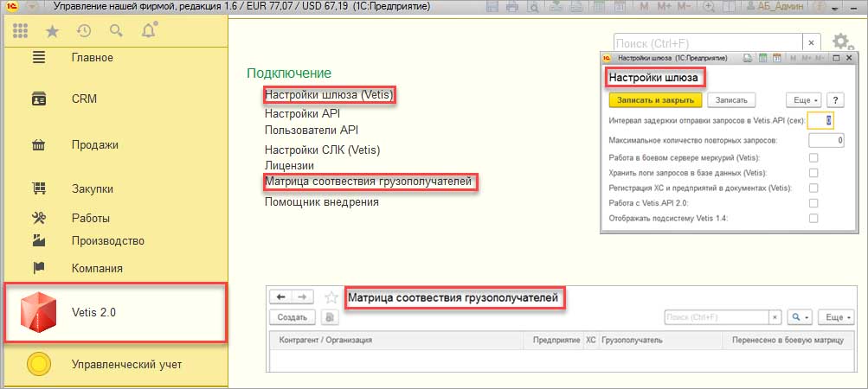Viewport: 868px width, 389px height.
Task: Open the Работы section
Action: [x=91, y=218]
